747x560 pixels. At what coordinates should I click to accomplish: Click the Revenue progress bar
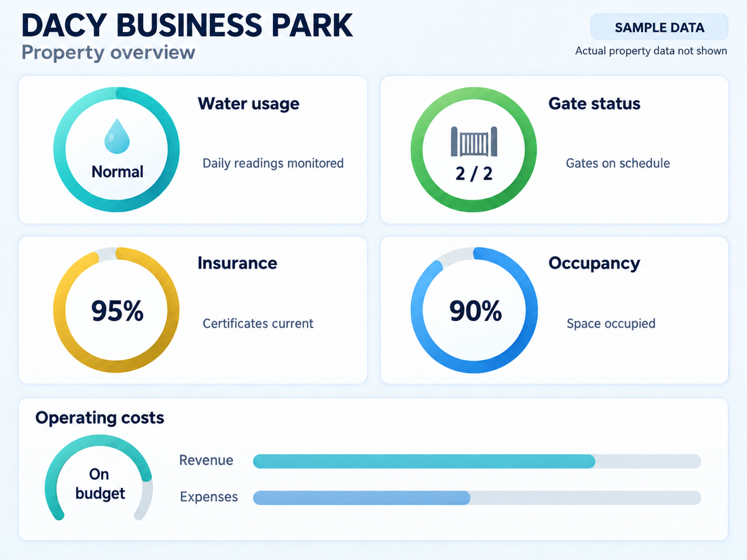pos(477,461)
